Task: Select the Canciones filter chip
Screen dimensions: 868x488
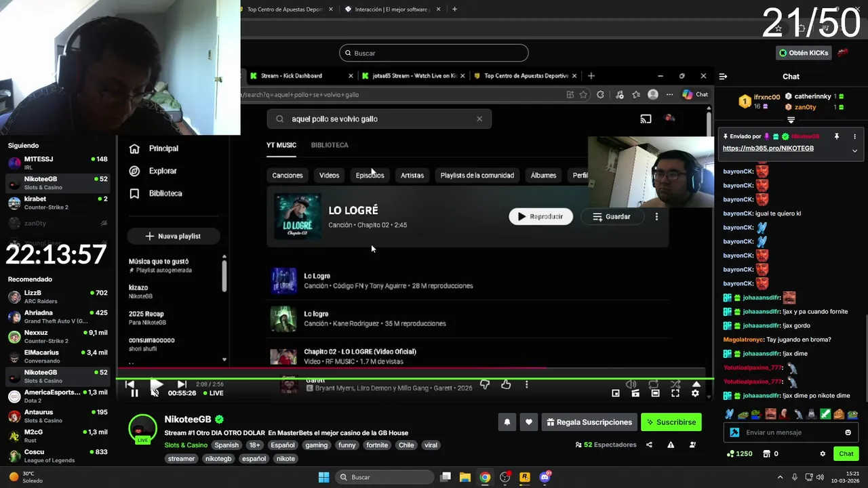Action: pos(288,175)
